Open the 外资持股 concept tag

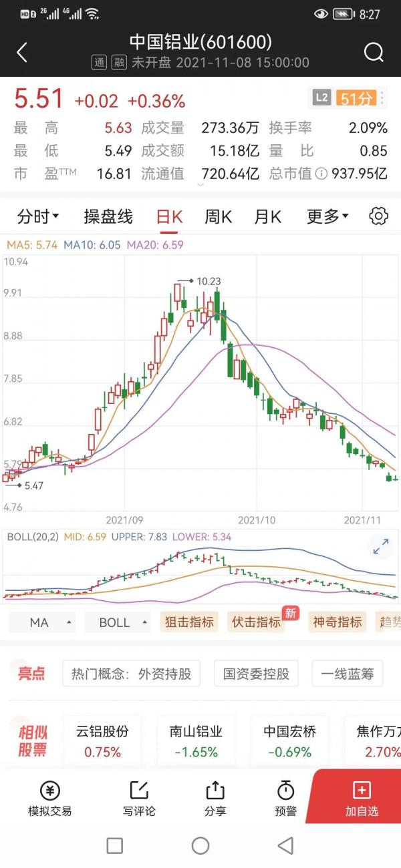click(x=132, y=674)
